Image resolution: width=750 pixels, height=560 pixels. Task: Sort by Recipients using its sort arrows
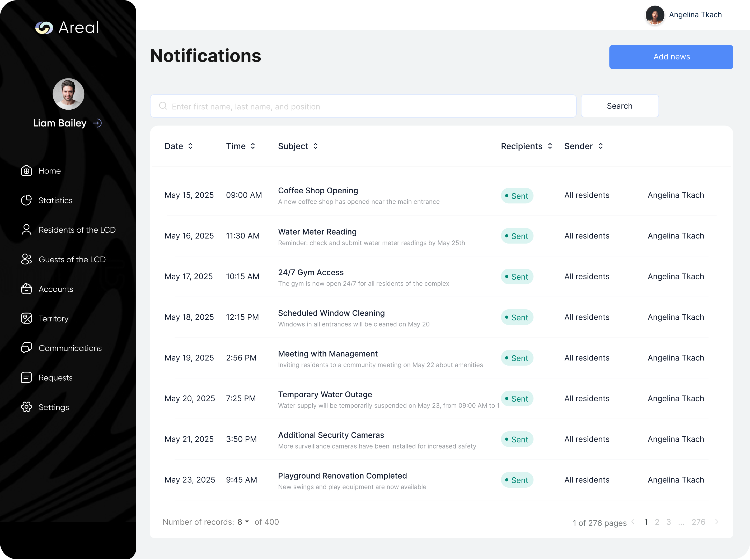(x=550, y=146)
